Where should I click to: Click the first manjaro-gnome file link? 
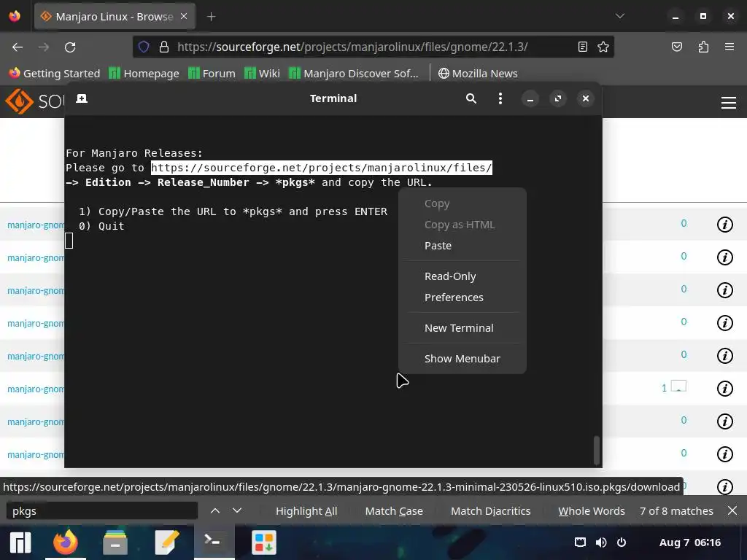click(x=36, y=225)
